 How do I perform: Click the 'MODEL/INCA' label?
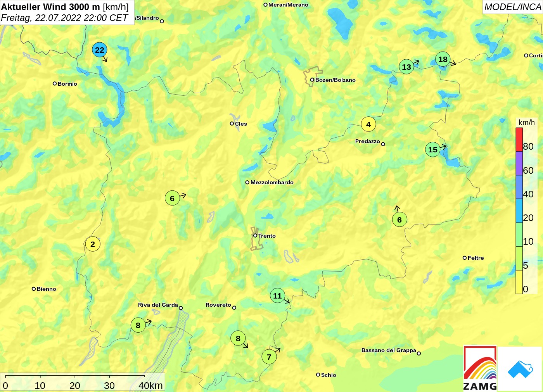(513, 7)
